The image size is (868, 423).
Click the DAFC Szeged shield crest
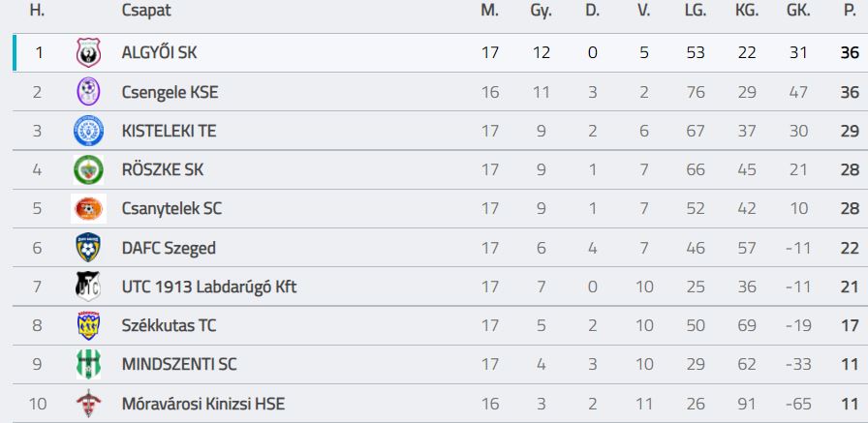[x=88, y=248]
